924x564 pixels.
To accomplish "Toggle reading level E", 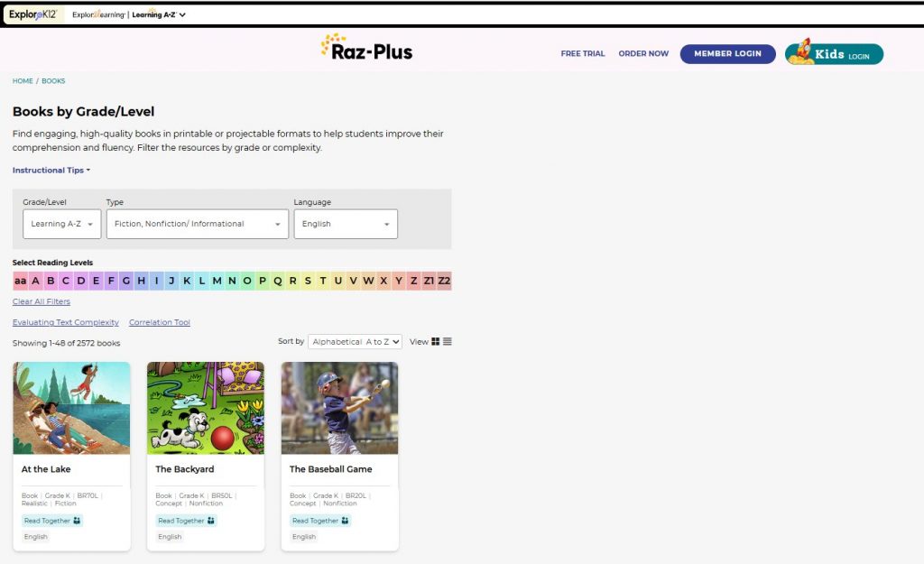I will [x=96, y=282].
